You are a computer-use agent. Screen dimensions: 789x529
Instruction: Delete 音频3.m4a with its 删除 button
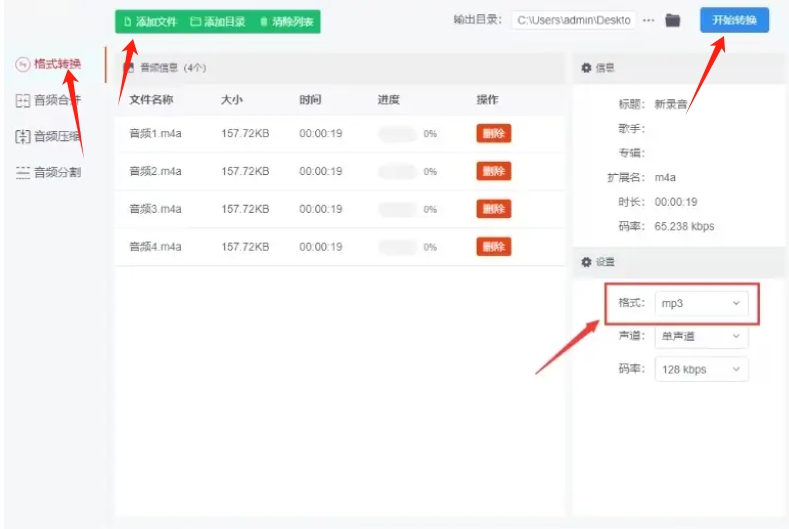point(494,209)
